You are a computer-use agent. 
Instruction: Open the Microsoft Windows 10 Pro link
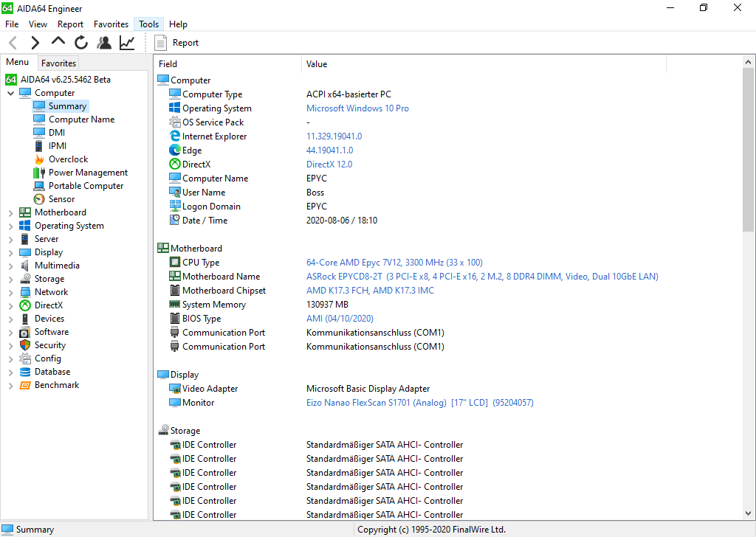point(357,108)
